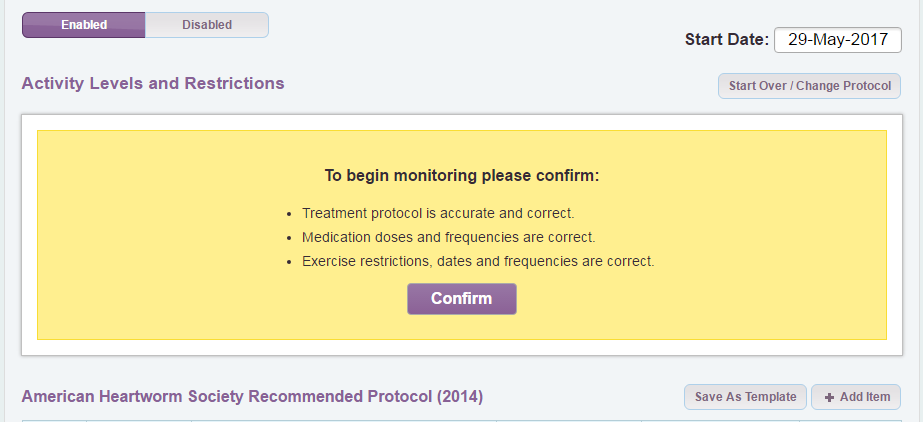Click the bullet marker beside Treatment protocol
Screen dimensions: 923x422
tap(288, 214)
